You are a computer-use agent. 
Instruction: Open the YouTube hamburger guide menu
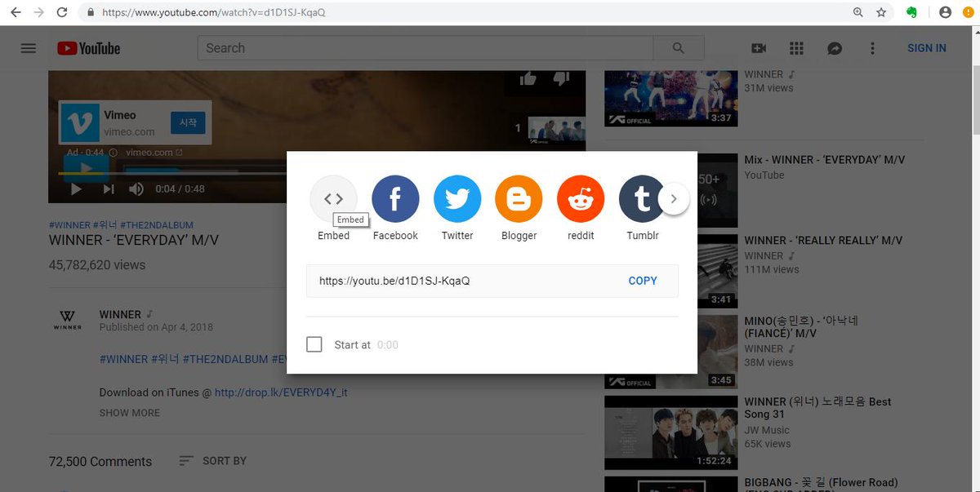point(29,48)
